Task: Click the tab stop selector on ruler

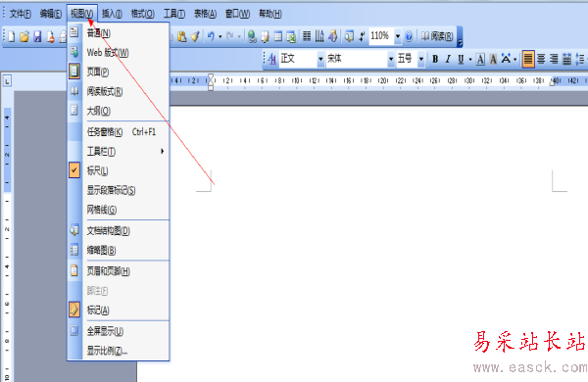Action: [x=7, y=81]
